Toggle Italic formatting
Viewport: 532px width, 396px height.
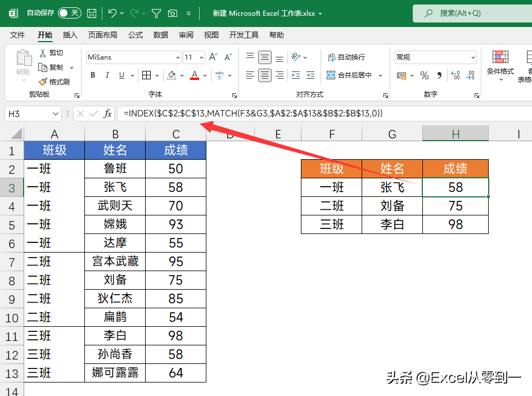[107, 75]
